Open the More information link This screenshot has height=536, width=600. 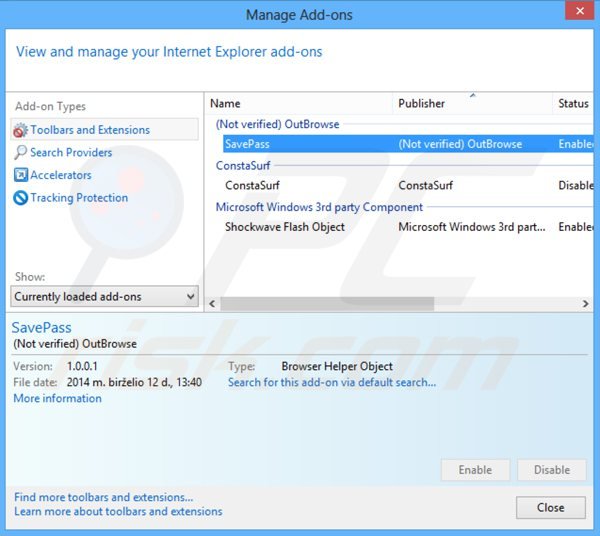pos(57,398)
